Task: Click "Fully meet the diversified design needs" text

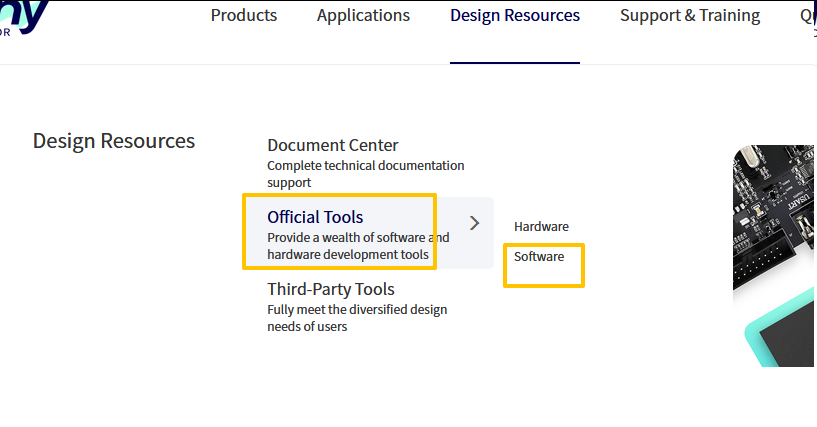Action: click(357, 318)
